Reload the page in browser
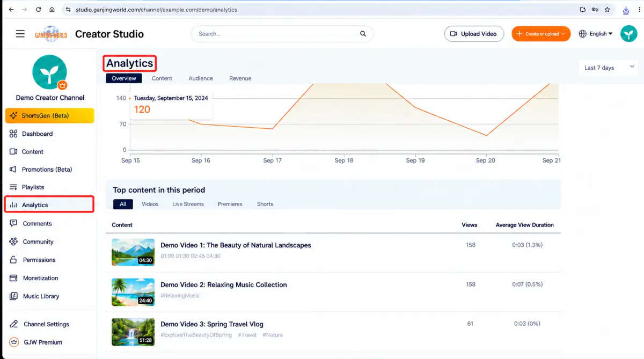 click(38, 10)
